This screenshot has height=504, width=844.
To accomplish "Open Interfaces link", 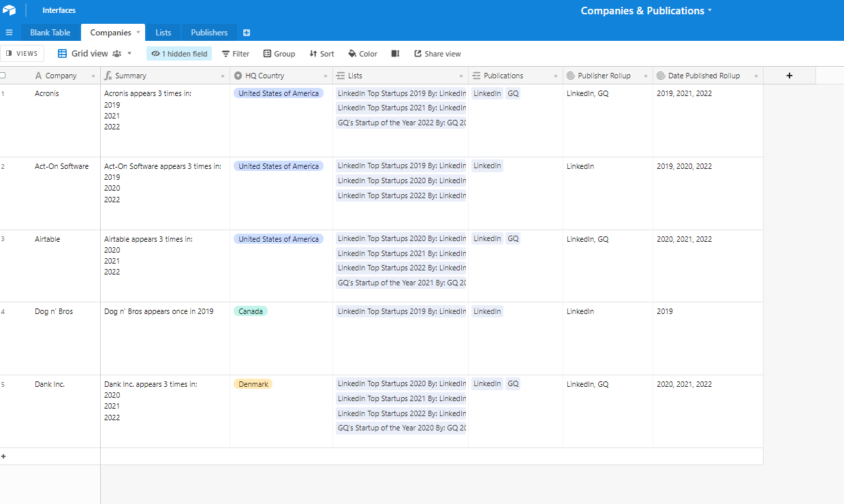I will (x=59, y=10).
